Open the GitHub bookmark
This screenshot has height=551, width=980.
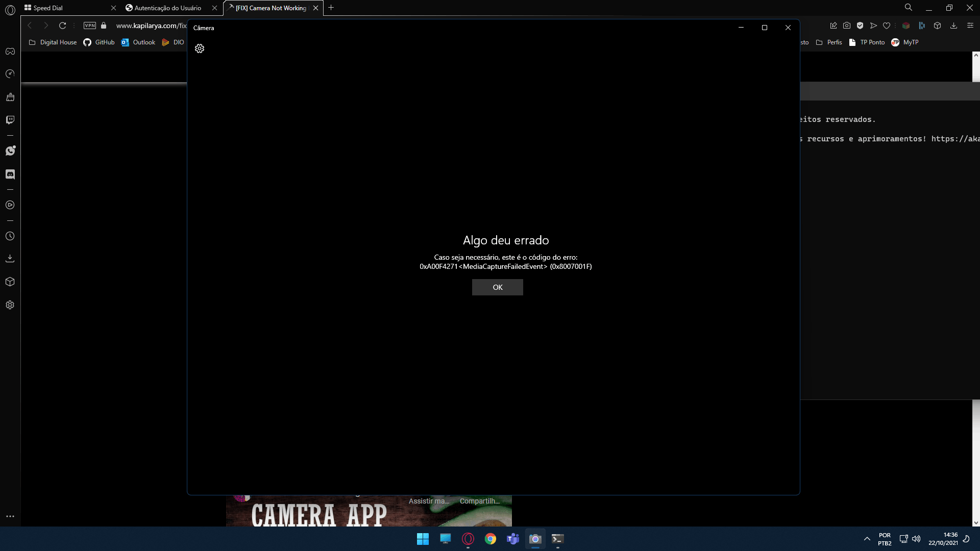pyautogui.click(x=100, y=42)
